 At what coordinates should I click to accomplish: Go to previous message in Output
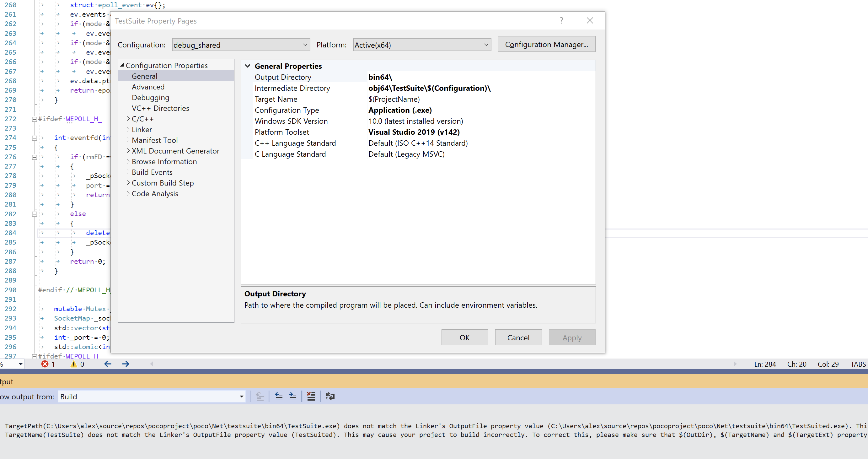click(x=279, y=396)
